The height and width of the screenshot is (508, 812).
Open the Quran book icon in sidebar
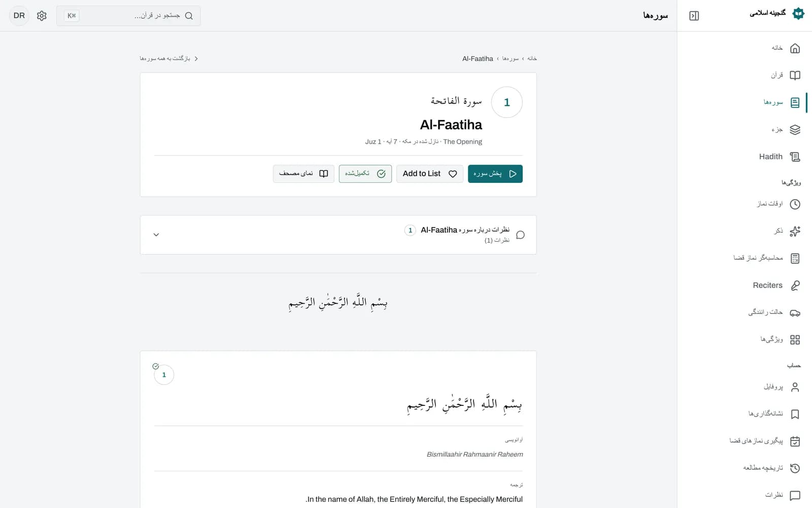(795, 75)
